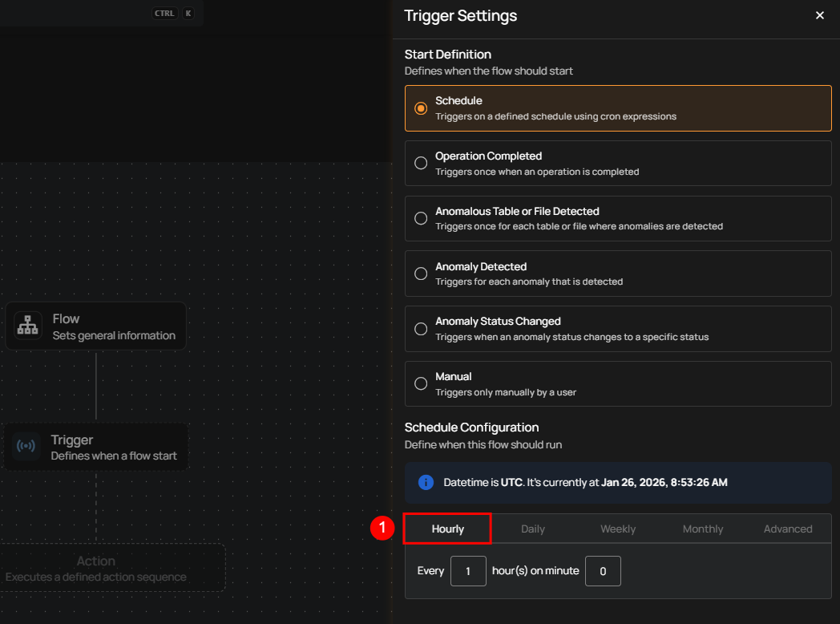Close the Trigger Settings panel
The image size is (840, 624).
pos(819,15)
